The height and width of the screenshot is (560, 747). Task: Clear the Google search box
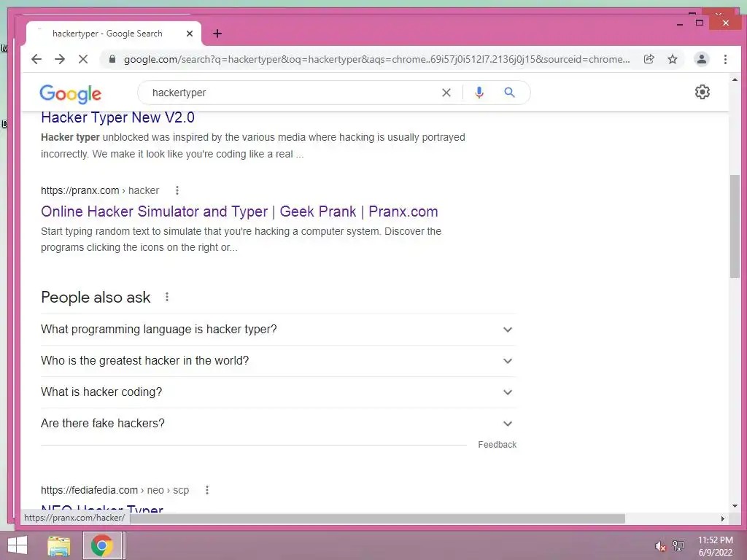[446, 93]
